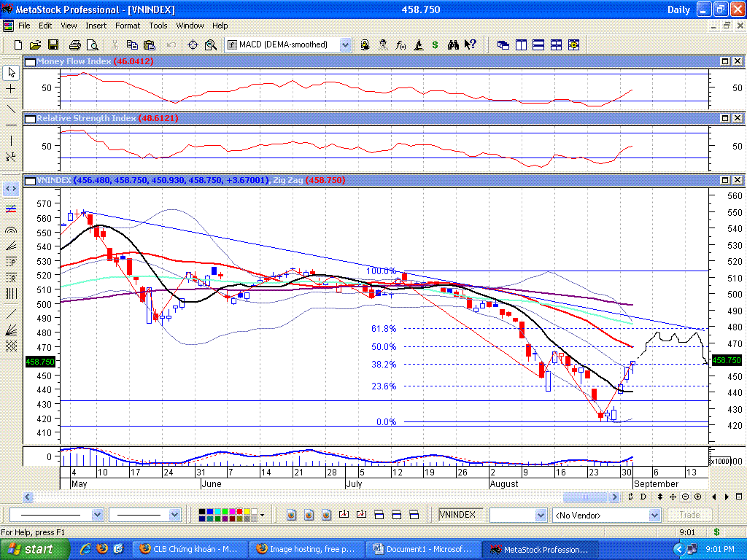Open the Format menu
Screen dimensions: 747x560
(128, 26)
